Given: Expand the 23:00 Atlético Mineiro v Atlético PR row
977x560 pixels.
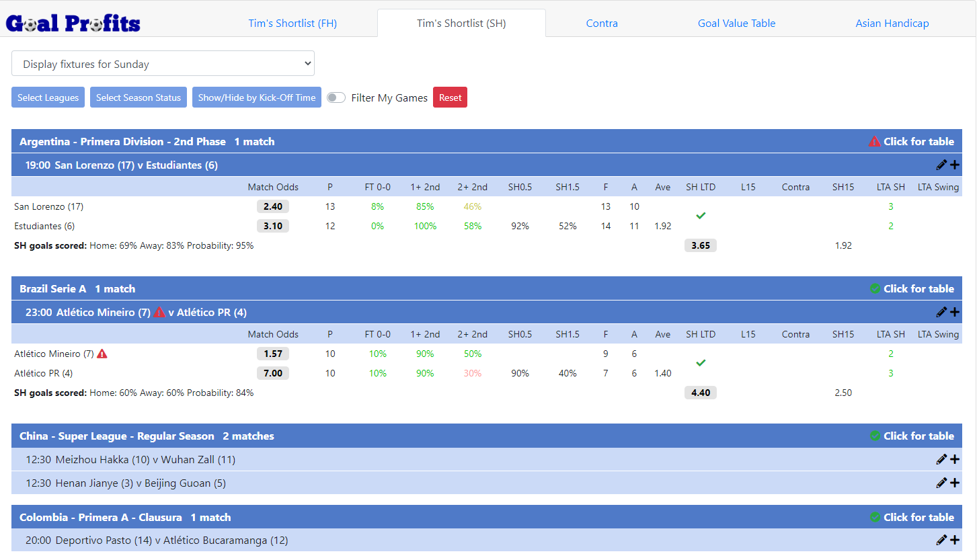Looking at the screenshot, I should click(487, 312).
